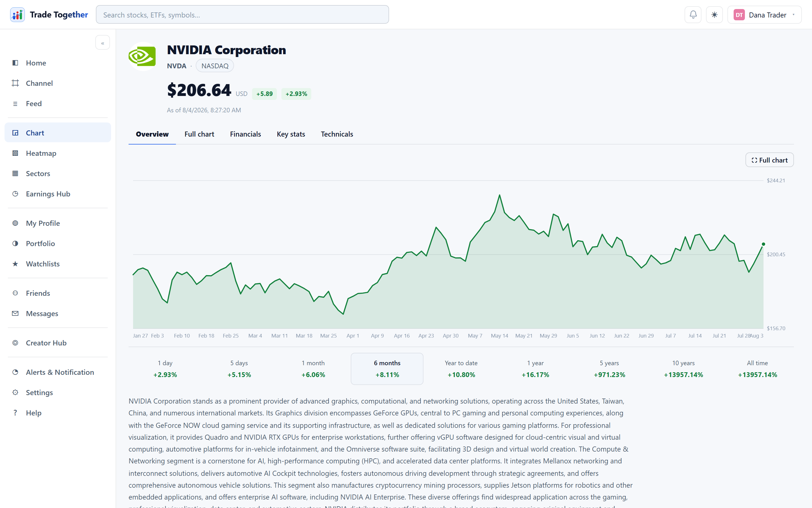The image size is (812, 508).
Task: Click the May 14 date axis label
Action: [499, 336]
